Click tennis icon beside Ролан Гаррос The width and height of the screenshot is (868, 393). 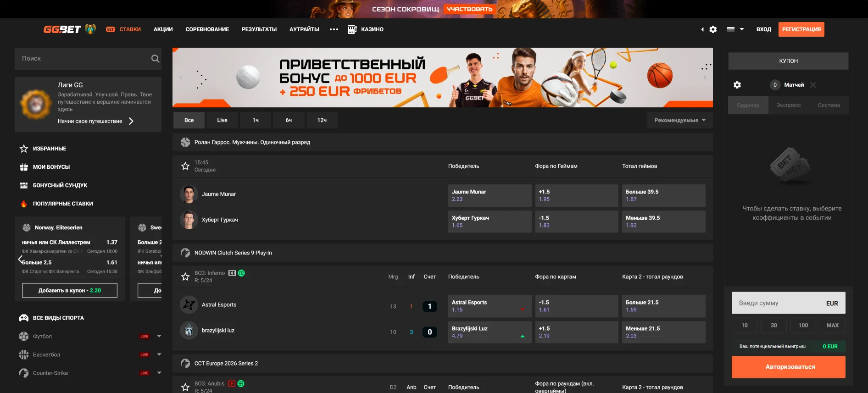185,142
